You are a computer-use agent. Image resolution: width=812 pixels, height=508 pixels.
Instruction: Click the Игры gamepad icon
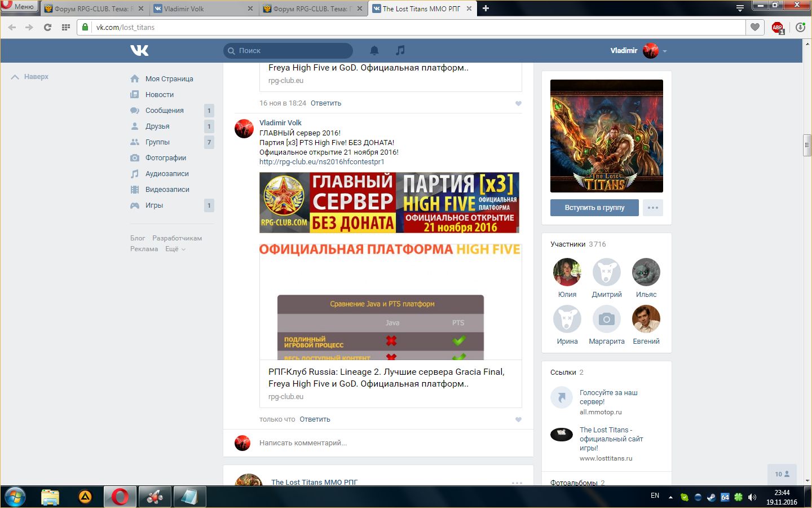135,205
